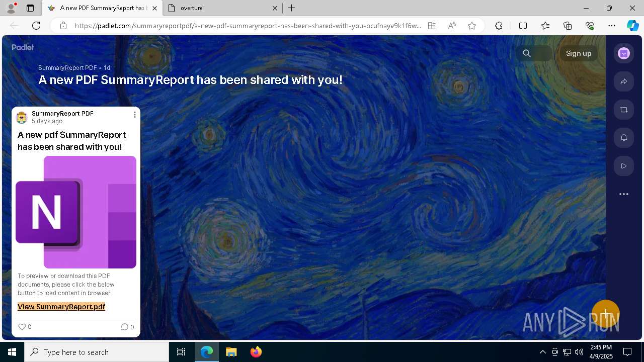644x362 pixels.
Task: Open File Explorer from taskbar
Action: [x=231, y=352]
